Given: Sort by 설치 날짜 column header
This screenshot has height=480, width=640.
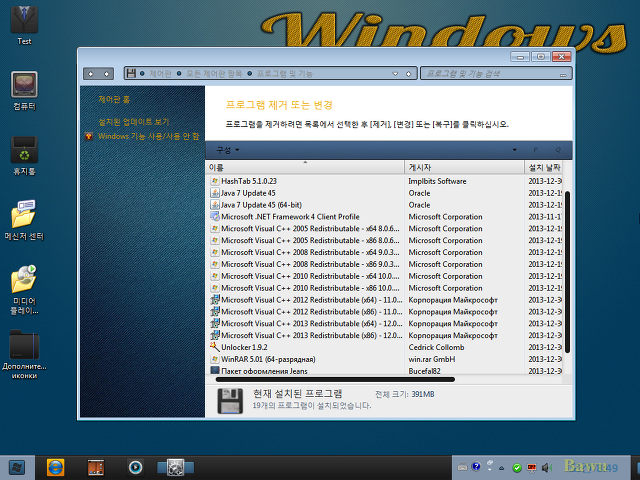Looking at the screenshot, I should [x=543, y=167].
